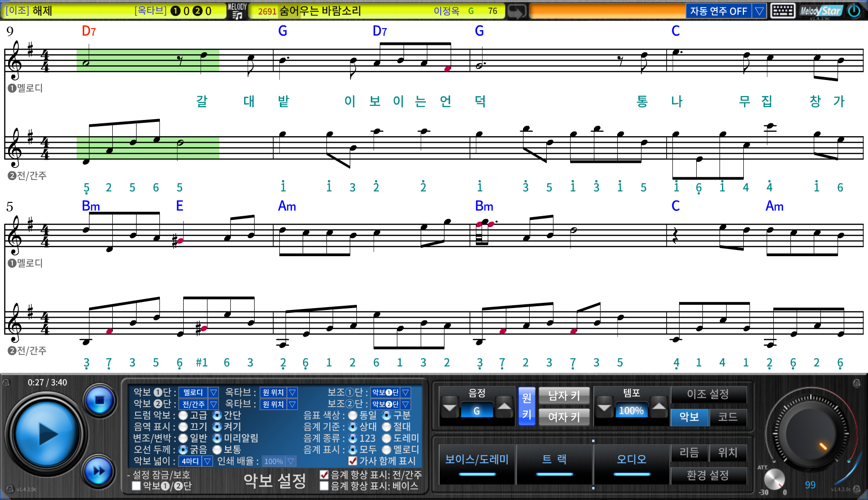Screen dimensions: 868x500
Task: Lower the pitch with the down arrow
Action: 450,408
